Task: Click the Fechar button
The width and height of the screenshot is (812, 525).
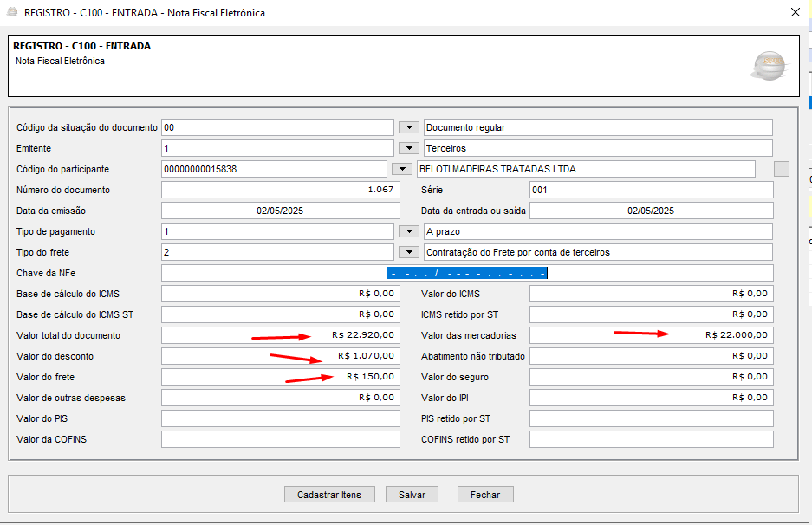Action: point(485,495)
